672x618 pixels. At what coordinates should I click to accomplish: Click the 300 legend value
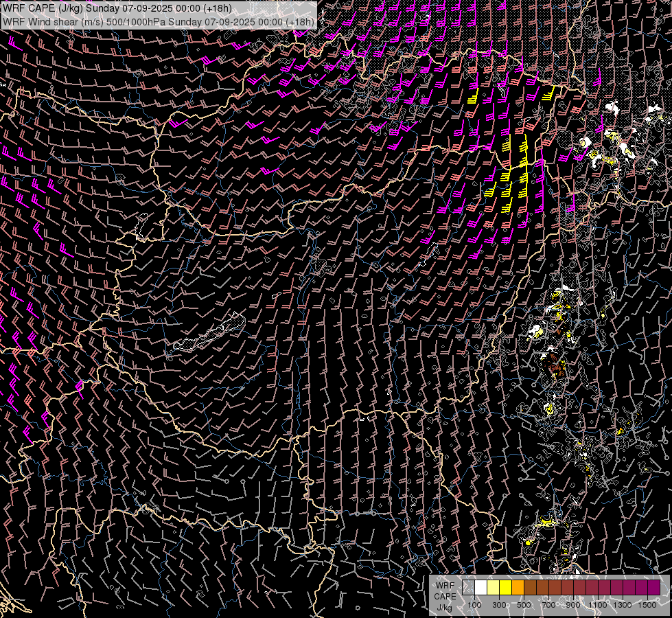[x=499, y=605]
